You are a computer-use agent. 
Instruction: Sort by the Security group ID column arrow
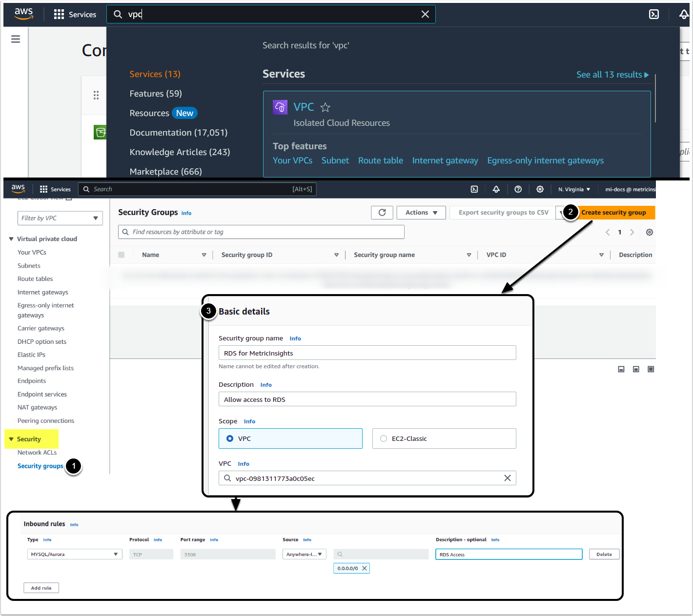[x=336, y=255]
